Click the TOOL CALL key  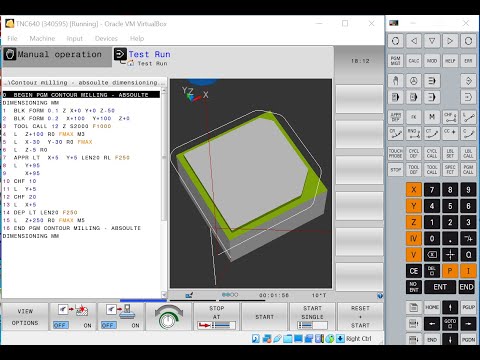[x=432, y=170]
